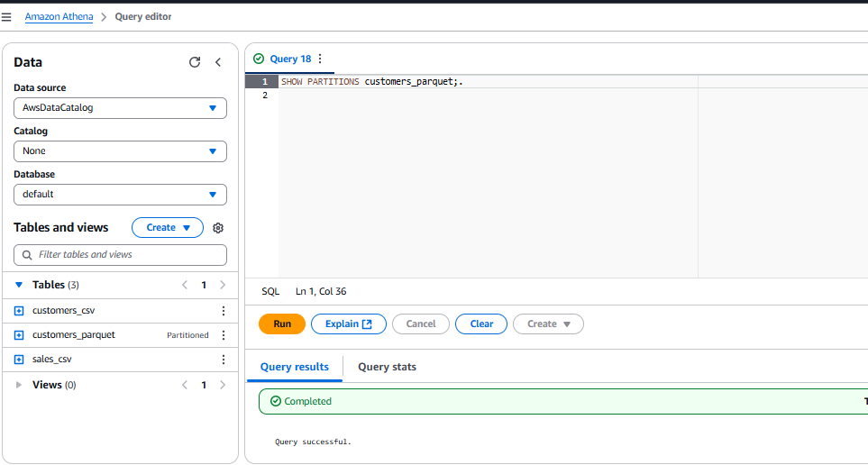Open the Data source dropdown
The image size is (868, 465).
point(120,108)
